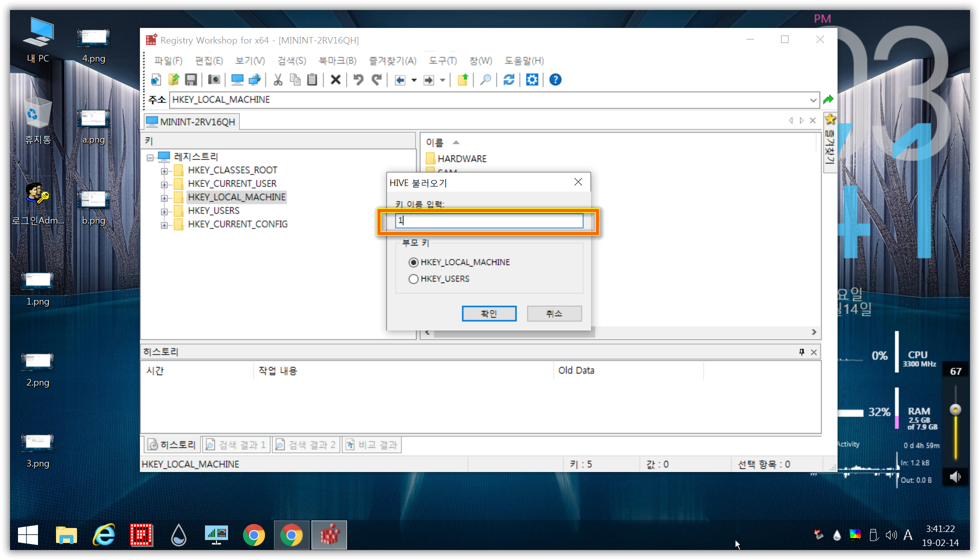
Task: Click the address bar text field
Action: [489, 100]
